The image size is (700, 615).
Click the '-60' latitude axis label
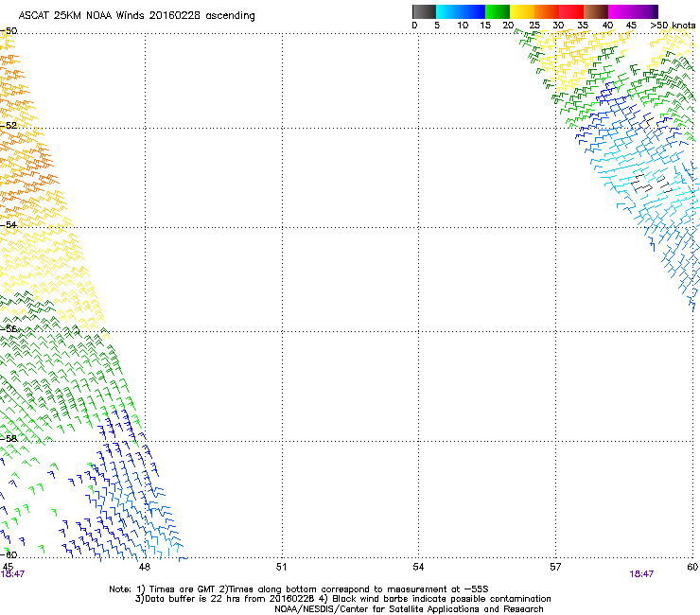coord(9,555)
